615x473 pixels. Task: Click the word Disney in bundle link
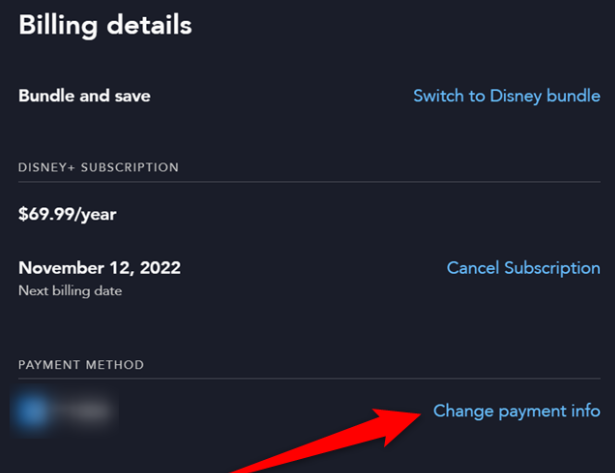(516, 96)
